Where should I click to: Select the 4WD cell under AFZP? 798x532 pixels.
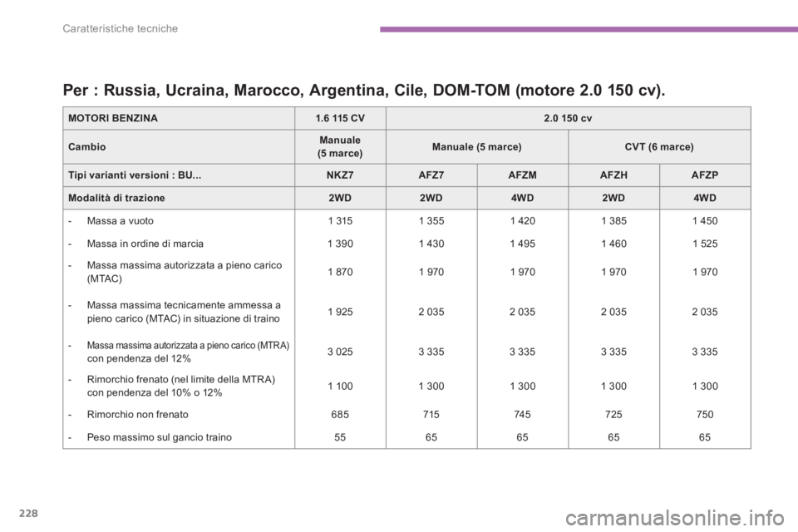(x=705, y=198)
